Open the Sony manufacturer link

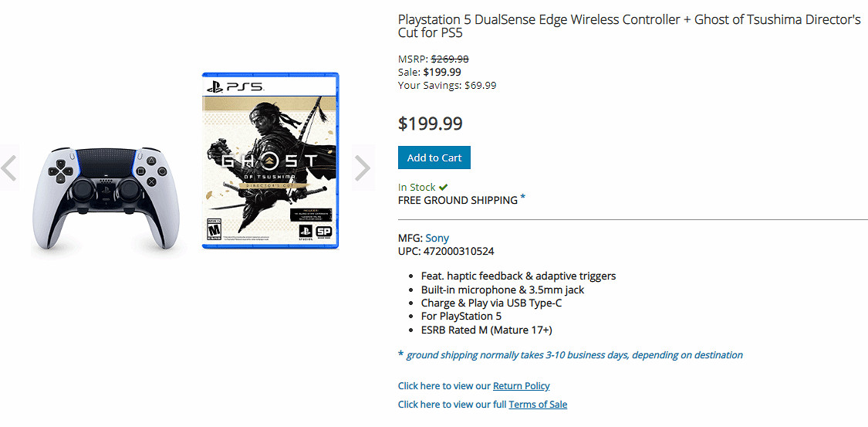point(437,238)
